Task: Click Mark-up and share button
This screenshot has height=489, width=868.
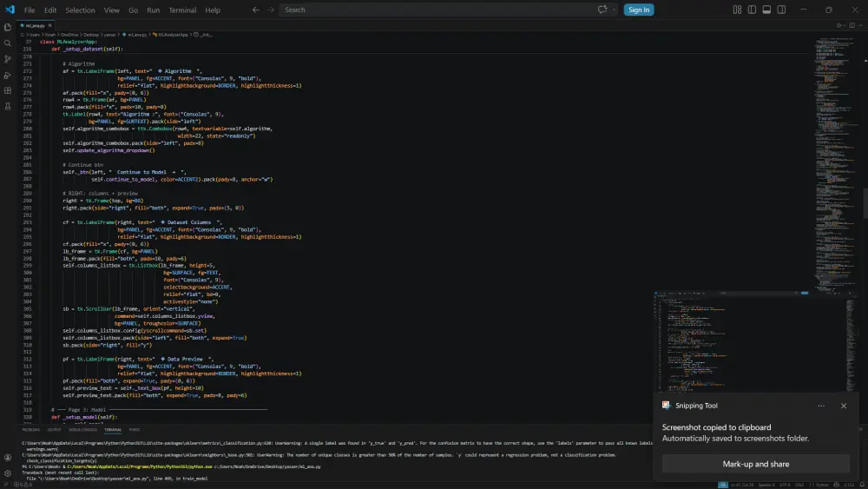Action: click(756, 464)
